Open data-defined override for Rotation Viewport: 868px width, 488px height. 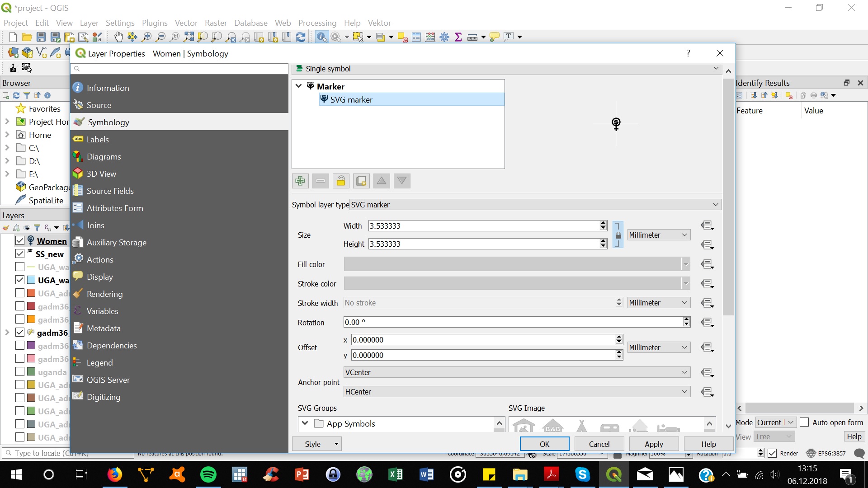point(707,323)
